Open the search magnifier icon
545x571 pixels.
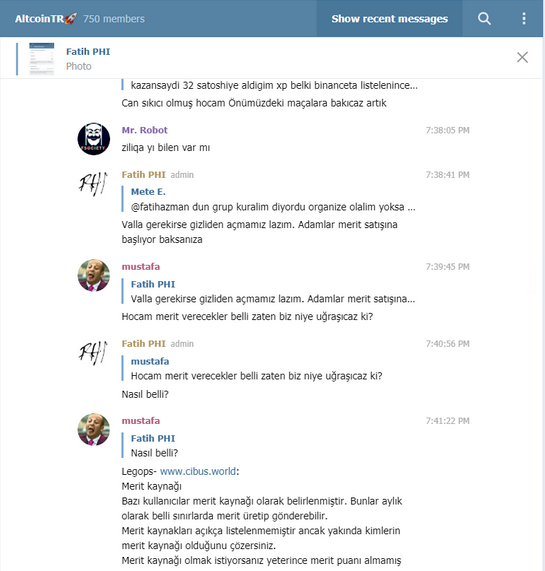click(x=484, y=19)
